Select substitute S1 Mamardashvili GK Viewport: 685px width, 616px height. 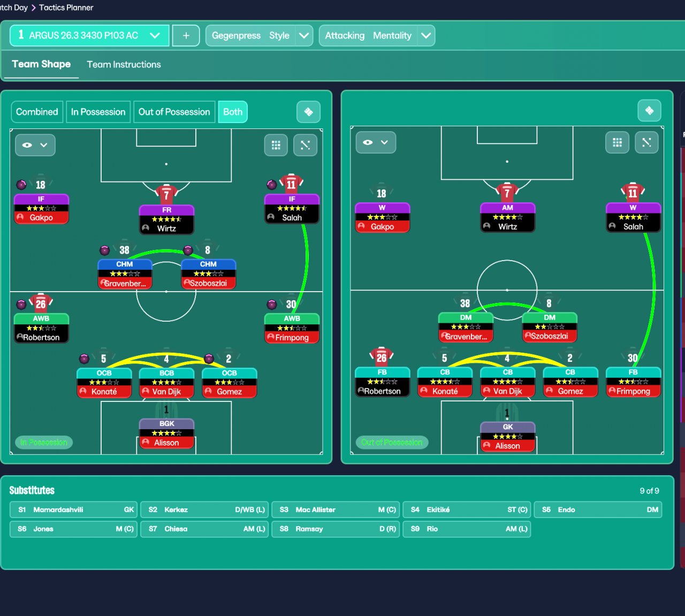(x=74, y=509)
